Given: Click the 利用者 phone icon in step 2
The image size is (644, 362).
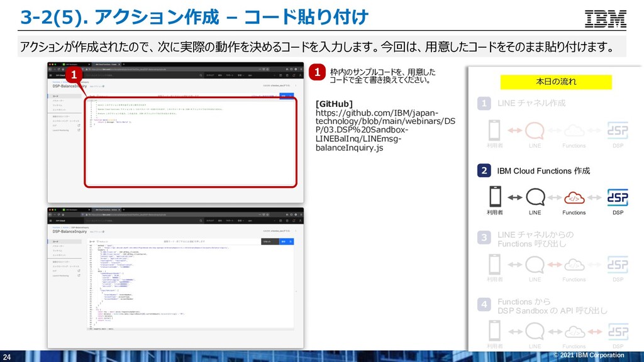Looking at the screenshot, I should tap(495, 197).
